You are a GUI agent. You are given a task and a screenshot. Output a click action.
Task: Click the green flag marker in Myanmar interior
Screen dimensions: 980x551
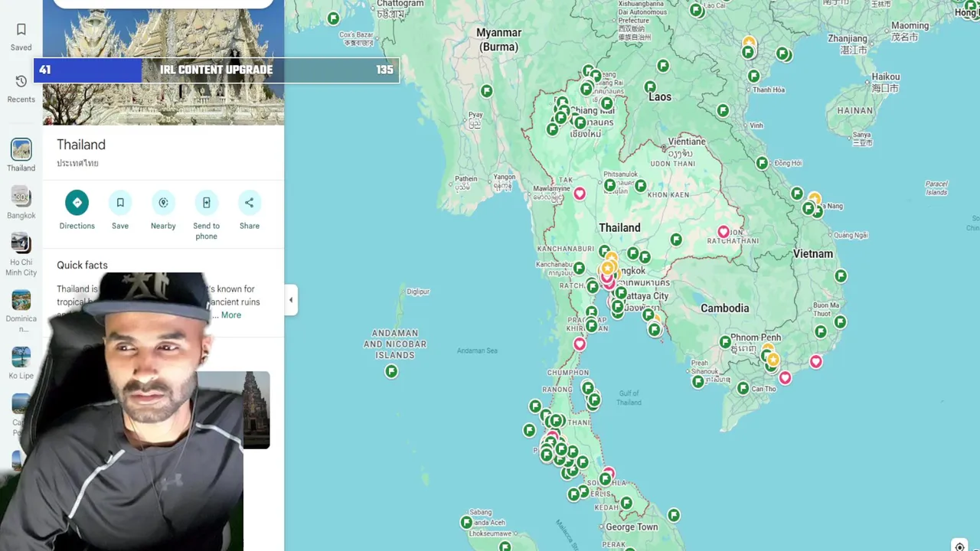(x=486, y=91)
